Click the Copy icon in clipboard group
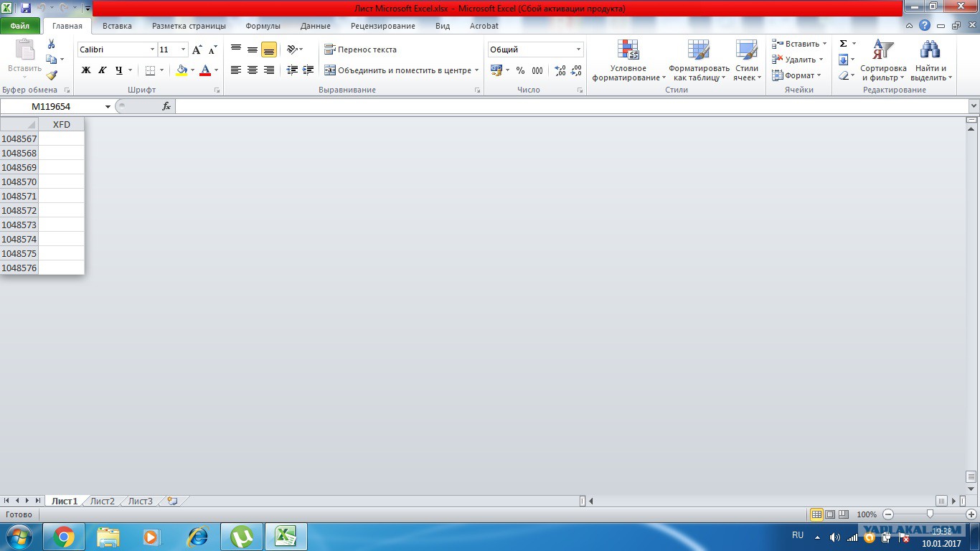 51,60
